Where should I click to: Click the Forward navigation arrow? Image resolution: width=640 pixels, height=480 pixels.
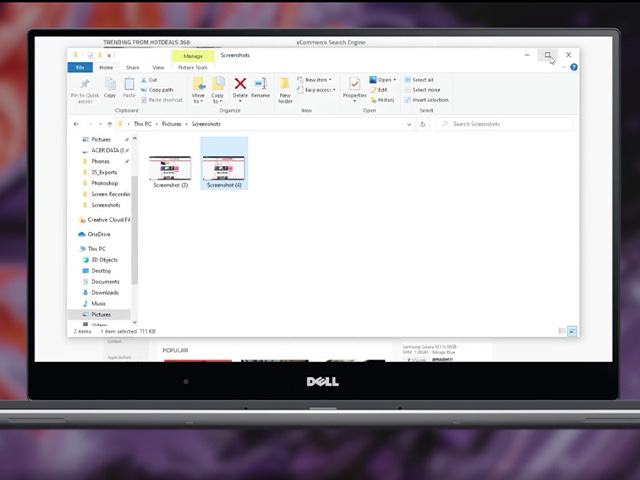(90, 124)
